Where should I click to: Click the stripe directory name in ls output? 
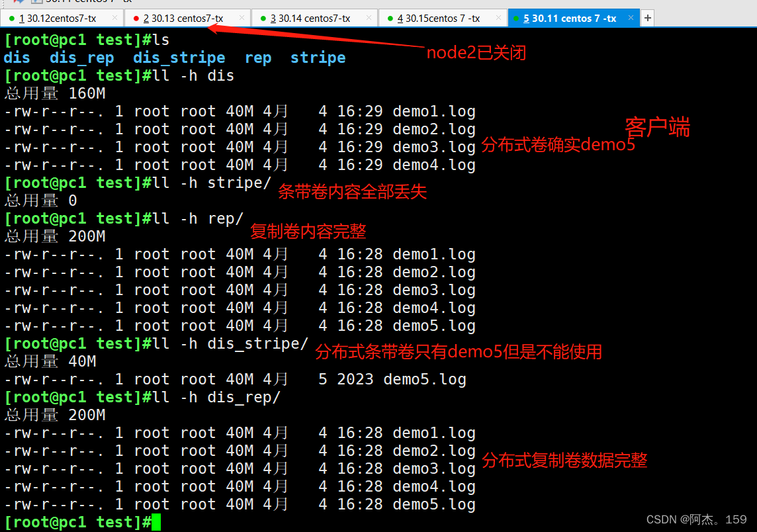pos(318,58)
